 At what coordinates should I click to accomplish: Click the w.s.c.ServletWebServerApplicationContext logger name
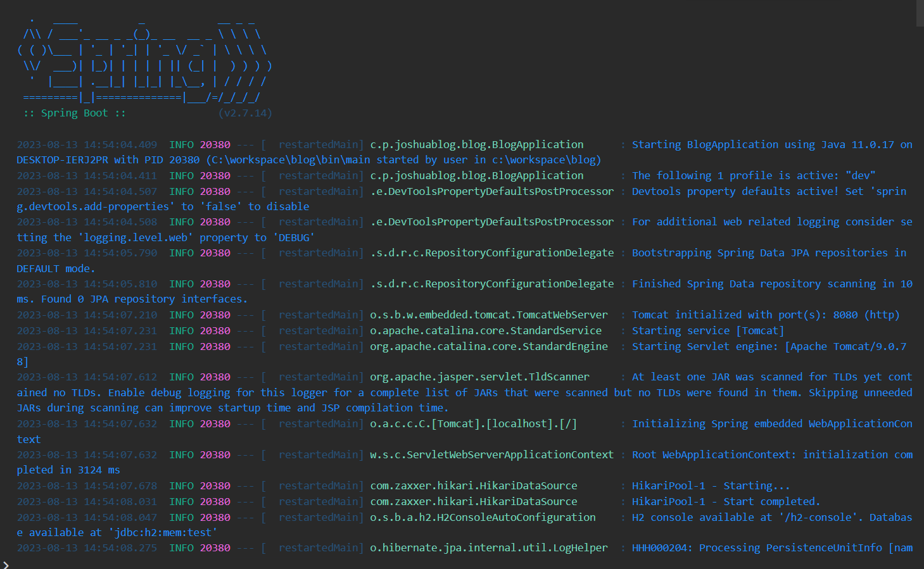(x=492, y=455)
